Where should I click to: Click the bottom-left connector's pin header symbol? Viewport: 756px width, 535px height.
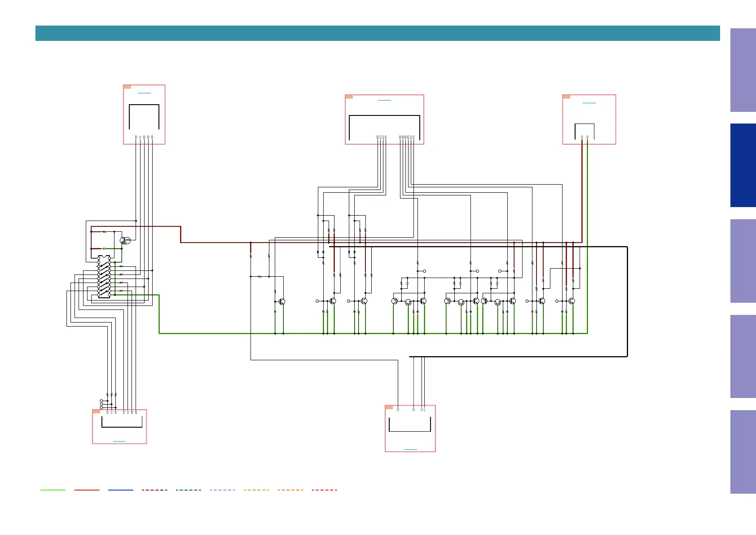[x=122, y=422]
